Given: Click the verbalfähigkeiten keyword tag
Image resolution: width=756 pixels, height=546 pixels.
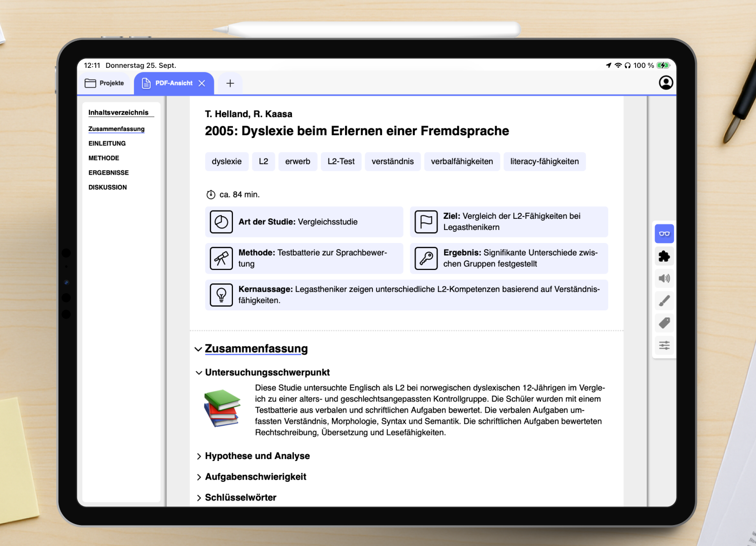Looking at the screenshot, I should coord(462,161).
